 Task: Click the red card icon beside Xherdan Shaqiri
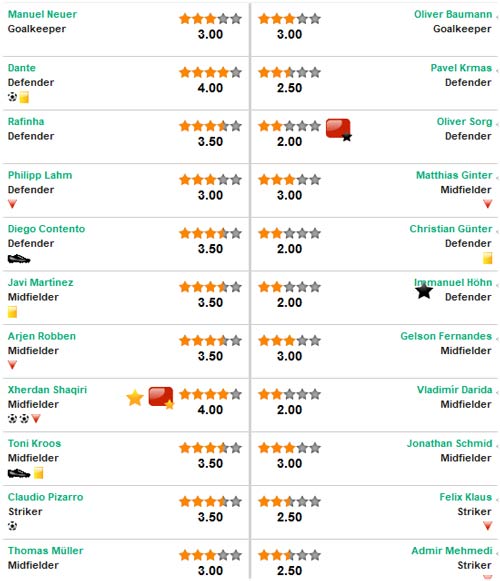tap(161, 398)
